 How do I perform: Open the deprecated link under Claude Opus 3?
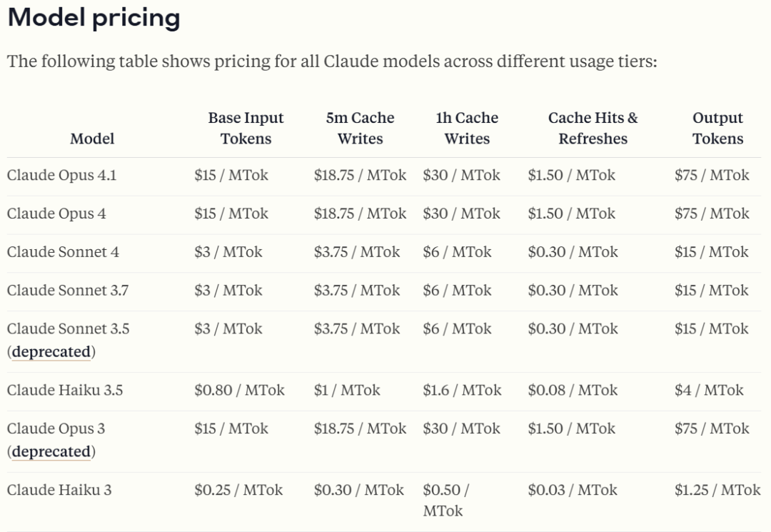tap(51, 452)
